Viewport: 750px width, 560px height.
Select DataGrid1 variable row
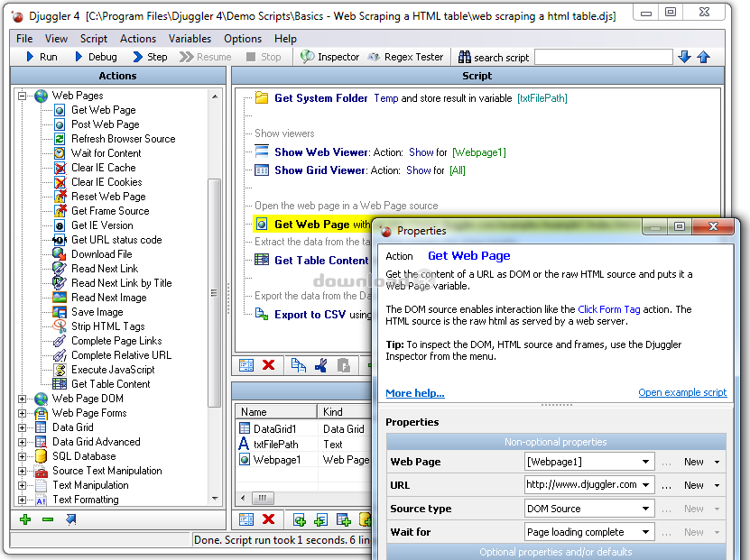[x=304, y=428]
